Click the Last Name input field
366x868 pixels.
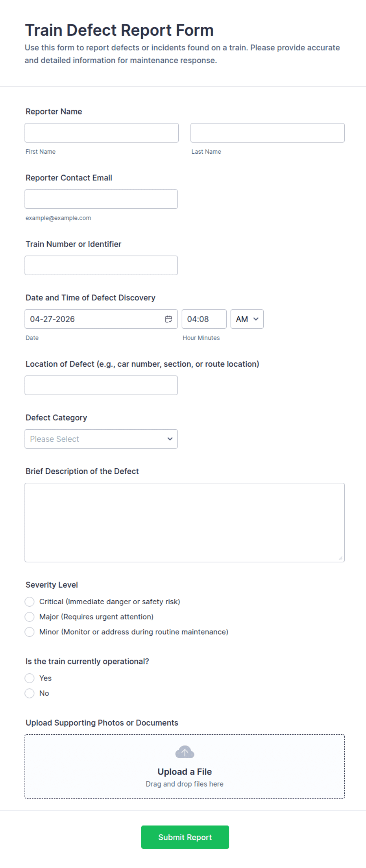click(x=267, y=132)
